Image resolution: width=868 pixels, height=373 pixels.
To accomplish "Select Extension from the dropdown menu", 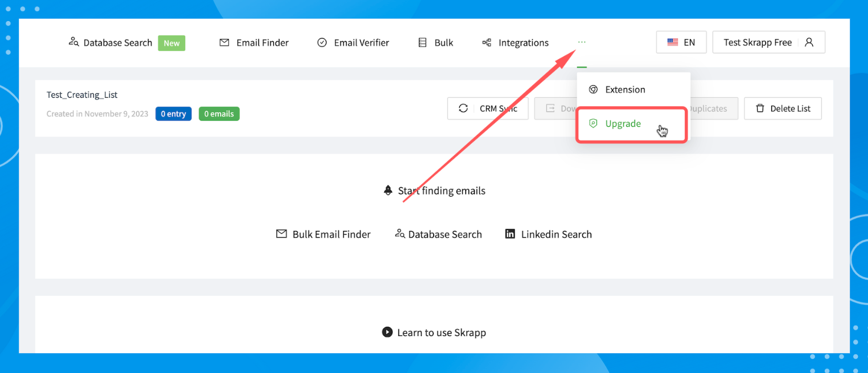I will click(633, 89).
